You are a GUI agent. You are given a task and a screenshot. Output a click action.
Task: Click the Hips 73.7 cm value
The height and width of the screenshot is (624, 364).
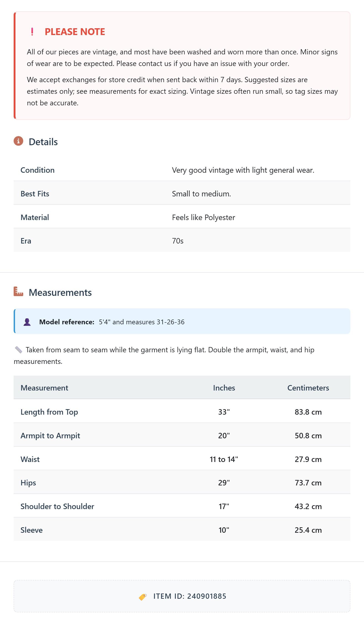308,483
